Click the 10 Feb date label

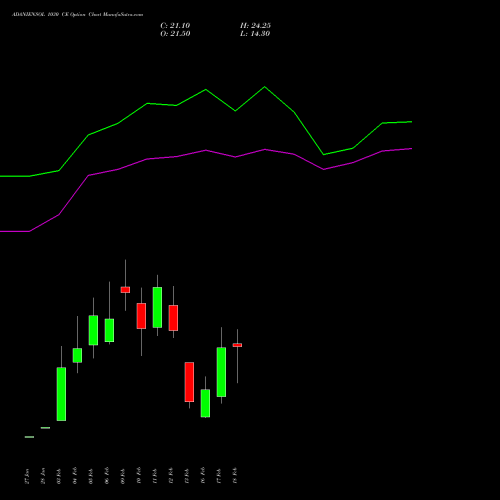pos(139,476)
